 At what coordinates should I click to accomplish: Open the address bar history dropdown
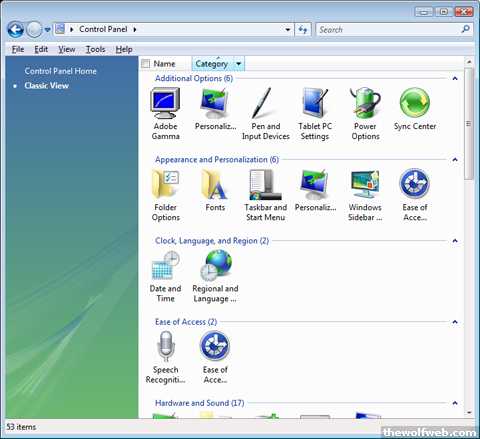[288, 30]
